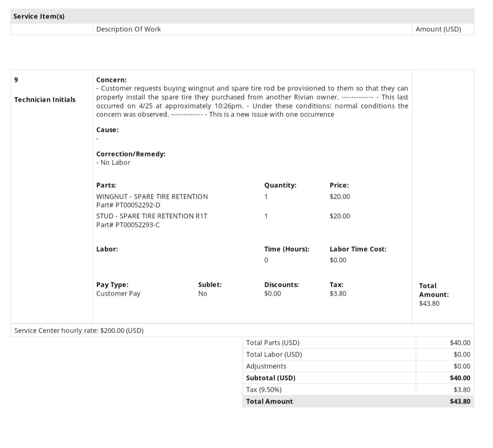Select the 'Time (Hours):' heading
The width and height of the screenshot is (493, 448).
(x=287, y=249)
